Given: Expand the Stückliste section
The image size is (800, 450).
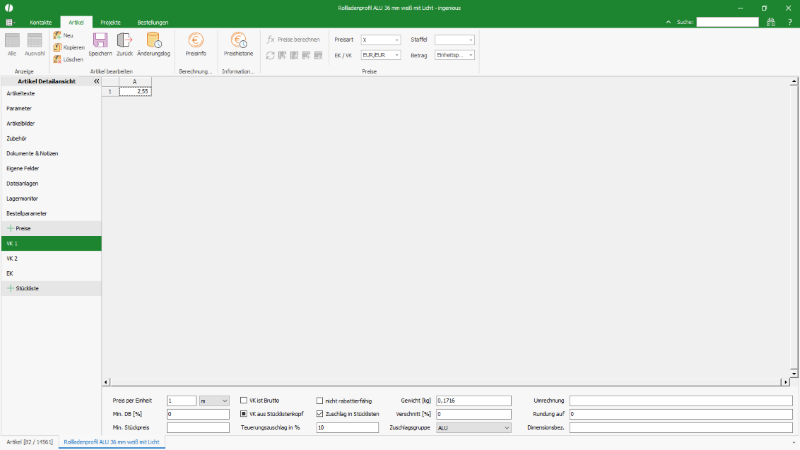Looking at the screenshot, I should click(10, 288).
